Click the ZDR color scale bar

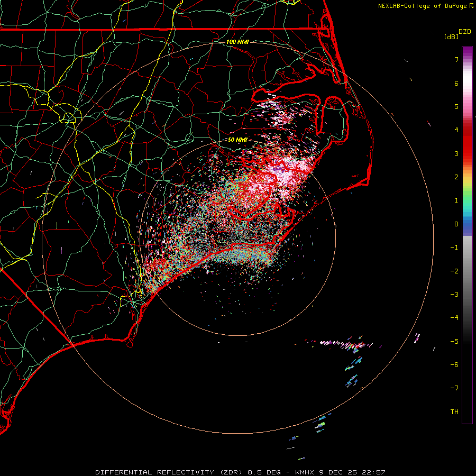467,235
